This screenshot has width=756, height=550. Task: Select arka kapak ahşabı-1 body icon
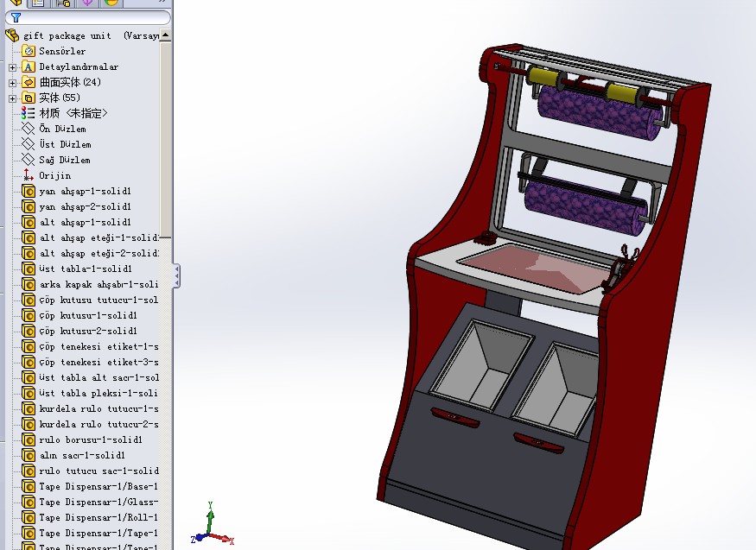tap(29, 284)
